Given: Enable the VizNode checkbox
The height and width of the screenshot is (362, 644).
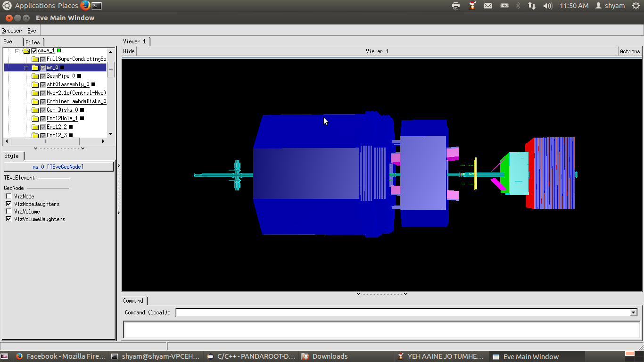Looking at the screenshot, I should pos(8,197).
